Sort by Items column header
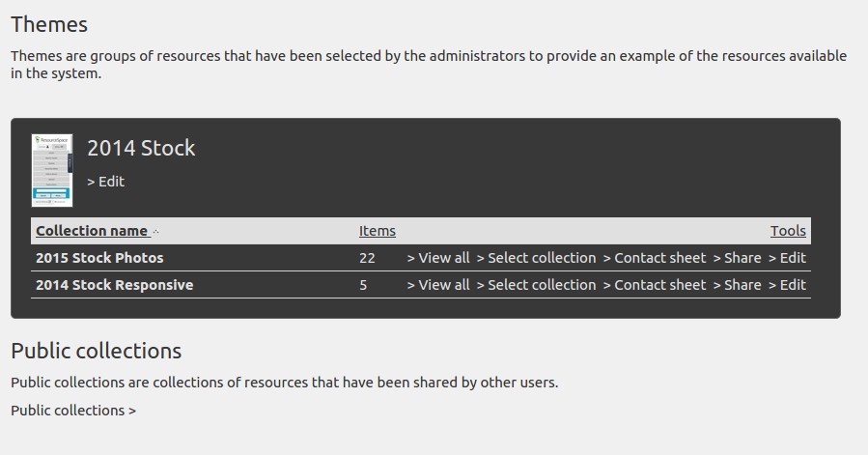Image resolution: width=868 pixels, height=455 pixels. (x=377, y=231)
